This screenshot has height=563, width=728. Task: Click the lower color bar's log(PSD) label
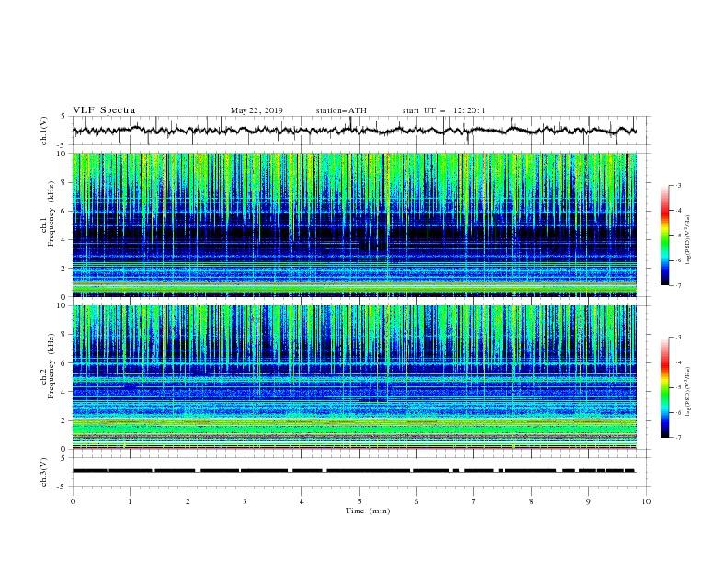(688, 392)
